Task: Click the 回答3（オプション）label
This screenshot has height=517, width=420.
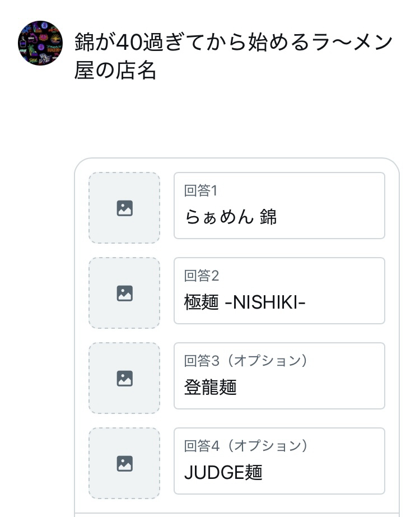Action: tap(246, 361)
